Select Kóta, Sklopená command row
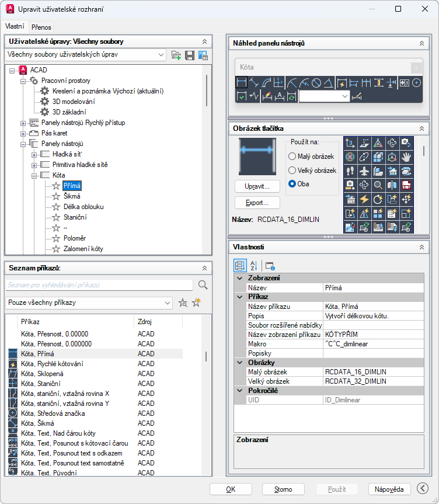Image resolution: width=439 pixels, height=504 pixels. tap(95, 374)
